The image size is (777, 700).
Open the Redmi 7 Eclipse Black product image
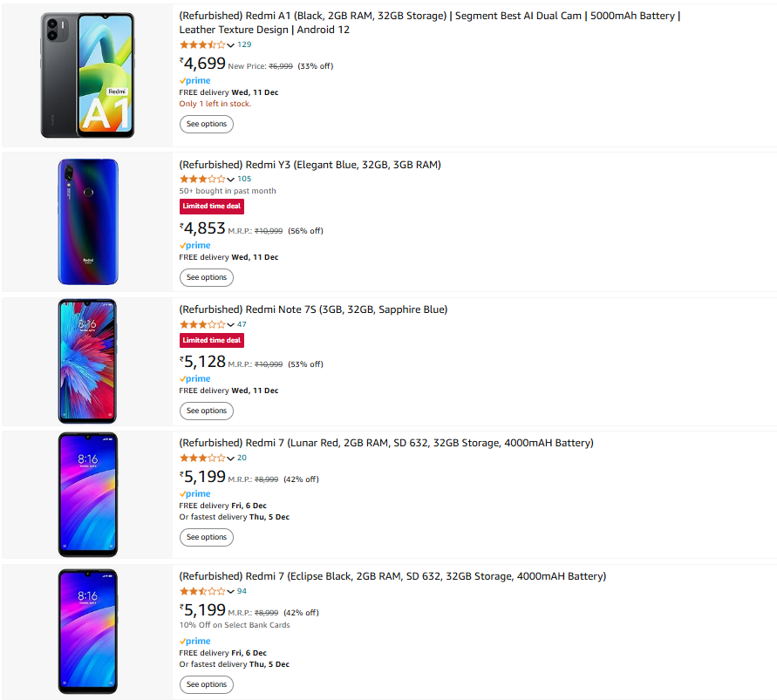(88, 631)
